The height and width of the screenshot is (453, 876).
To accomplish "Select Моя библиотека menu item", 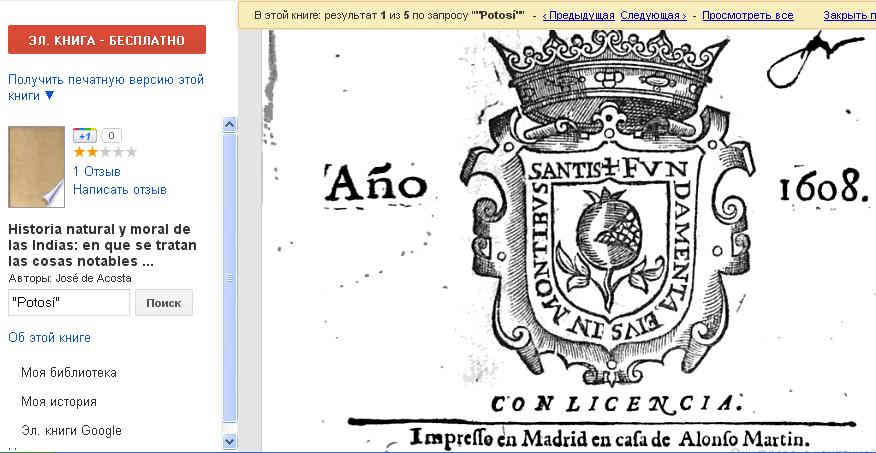I will (69, 373).
